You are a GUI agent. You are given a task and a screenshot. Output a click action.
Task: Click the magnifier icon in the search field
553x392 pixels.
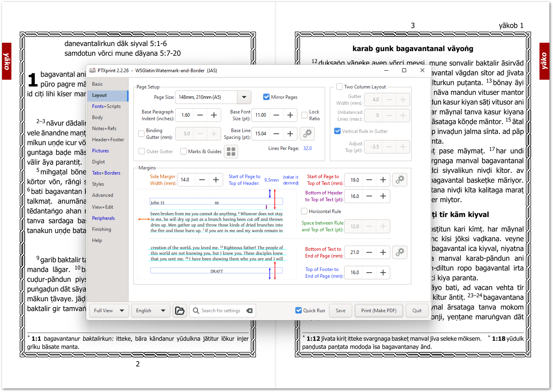pos(195,310)
